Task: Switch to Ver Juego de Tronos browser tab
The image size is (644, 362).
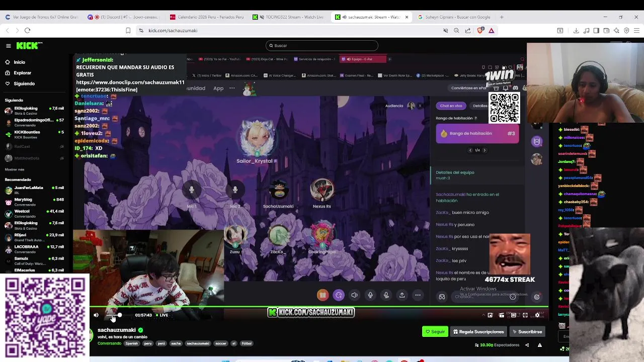Action: click(43, 17)
